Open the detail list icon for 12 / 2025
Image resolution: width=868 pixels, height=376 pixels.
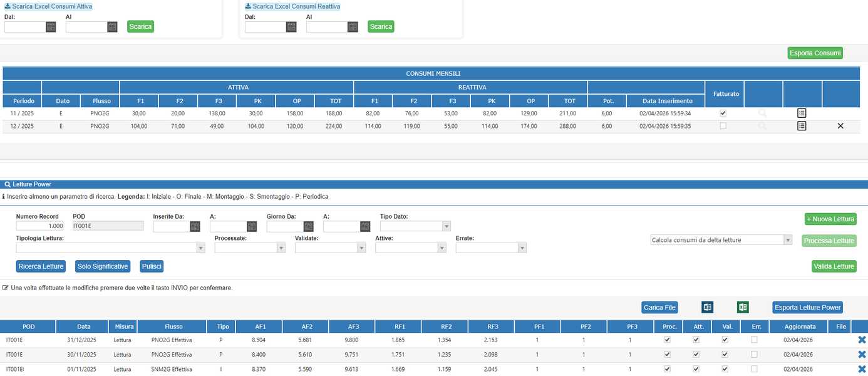[802, 126]
